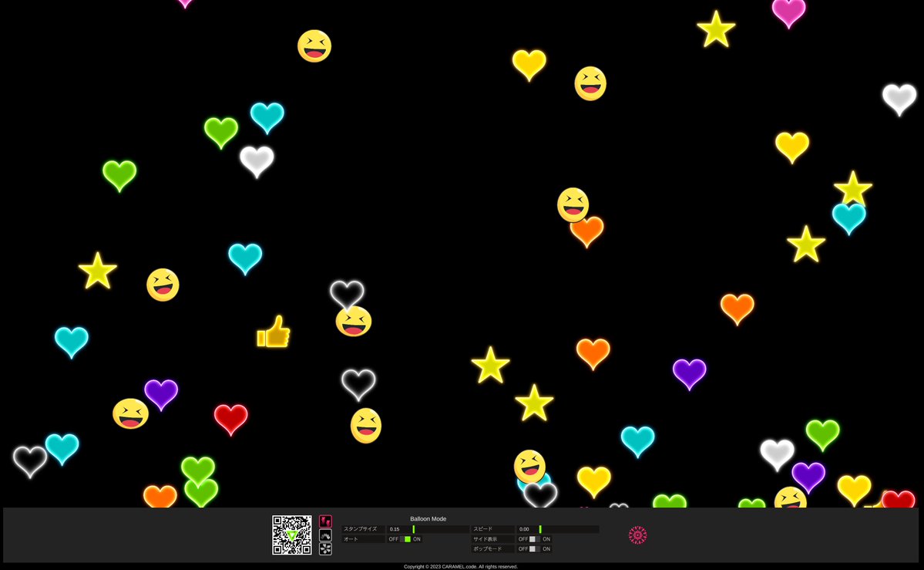The width and height of the screenshot is (924, 570).
Task: Select the pink Balloon mode icon
Action: [x=325, y=521]
